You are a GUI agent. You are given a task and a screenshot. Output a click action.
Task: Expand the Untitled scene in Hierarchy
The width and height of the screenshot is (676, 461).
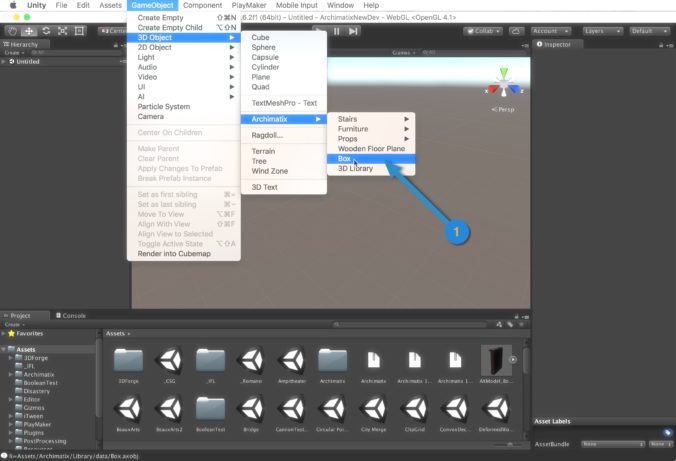point(4,62)
